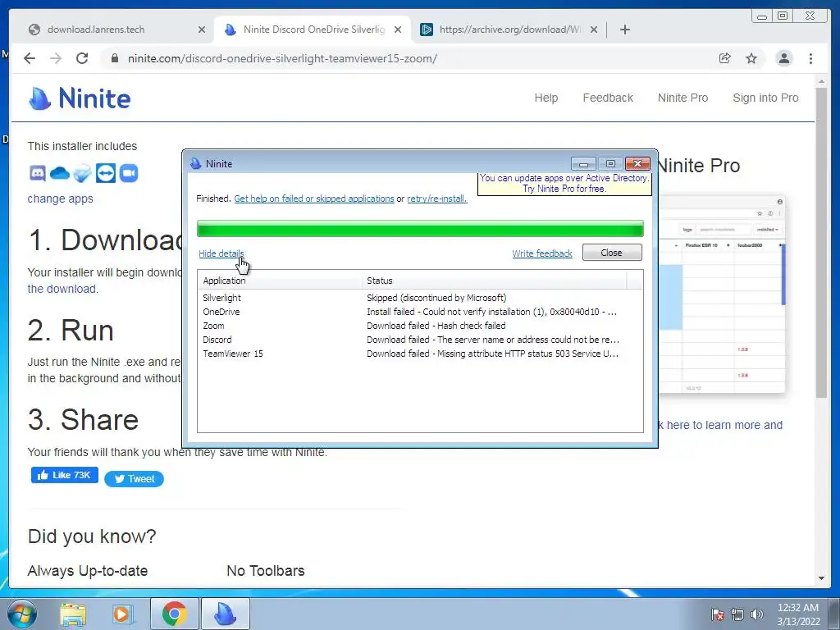Screen dimensions: 840x630
Task: Click the Application column header
Action: (280, 281)
